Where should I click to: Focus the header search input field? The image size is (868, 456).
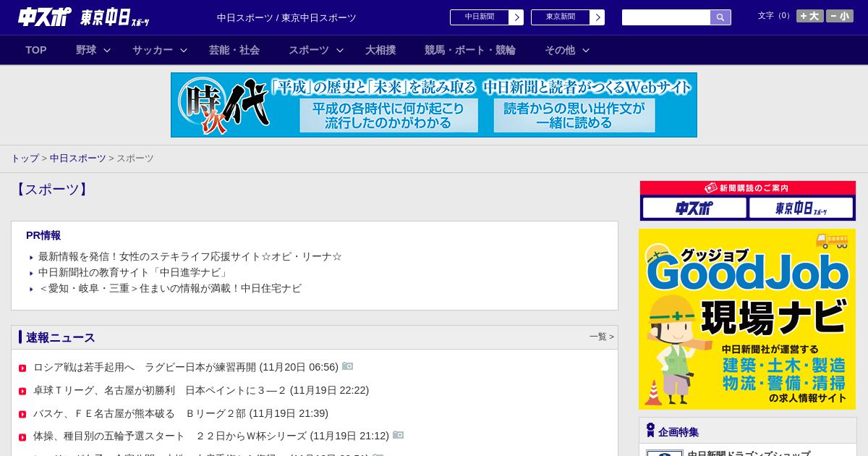pyautogui.click(x=666, y=17)
